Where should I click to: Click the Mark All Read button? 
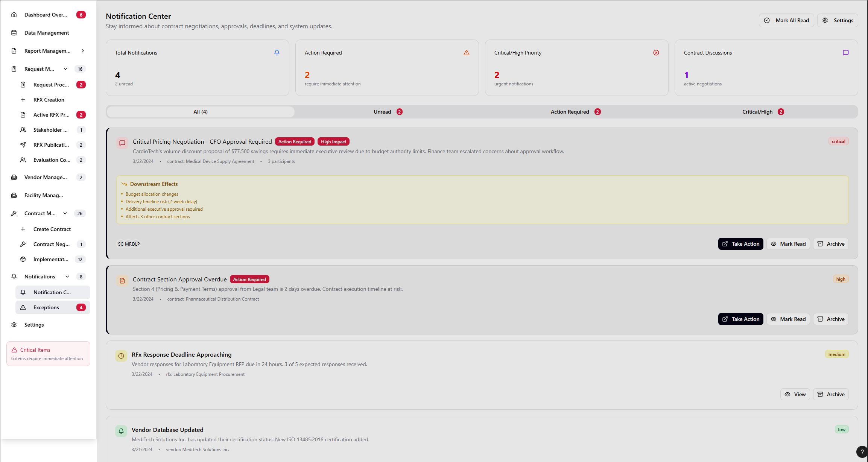(786, 20)
